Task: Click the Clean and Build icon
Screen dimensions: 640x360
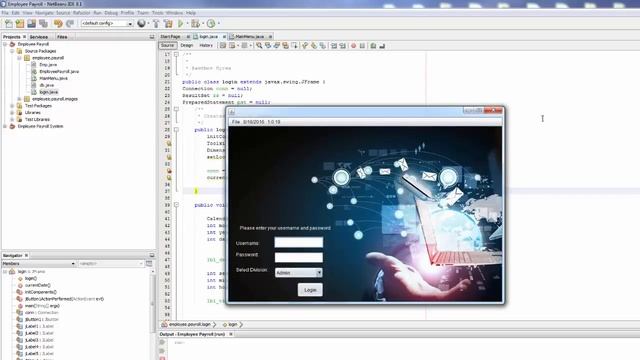Action: pyautogui.click(x=168, y=24)
